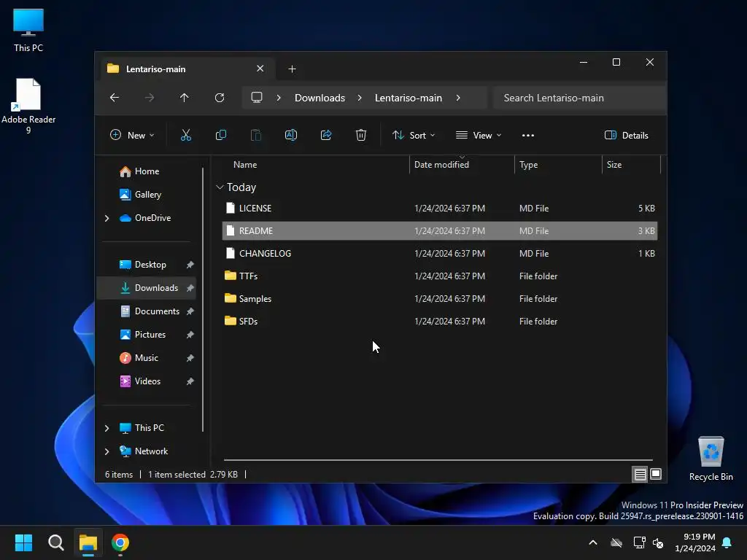Viewport: 747px width, 560px height.
Task: Open the taskbar notification bell
Action: [x=727, y=542]
